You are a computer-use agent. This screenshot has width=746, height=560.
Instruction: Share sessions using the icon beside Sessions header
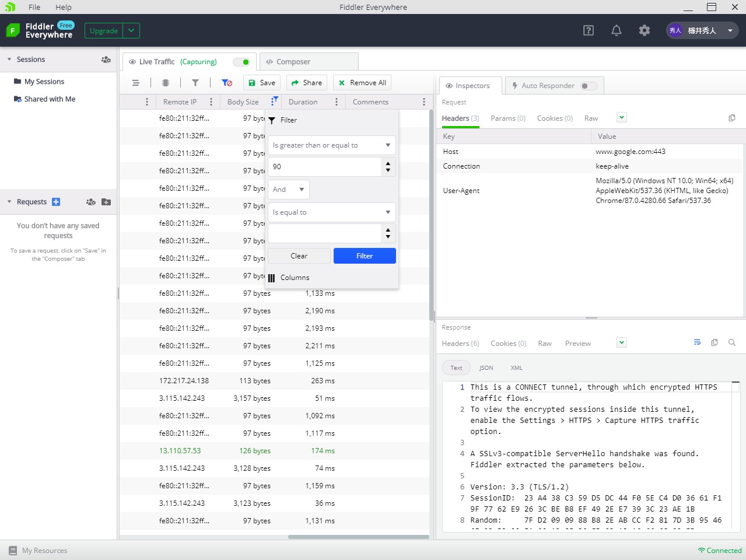click(106, 59)
